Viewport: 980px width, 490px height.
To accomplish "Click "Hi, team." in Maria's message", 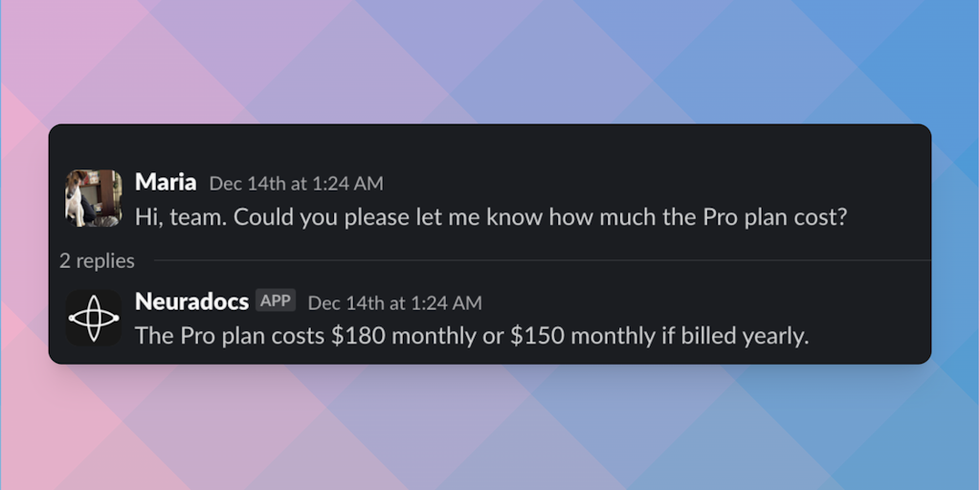I will pyautogui.click(x=180, y=217).
